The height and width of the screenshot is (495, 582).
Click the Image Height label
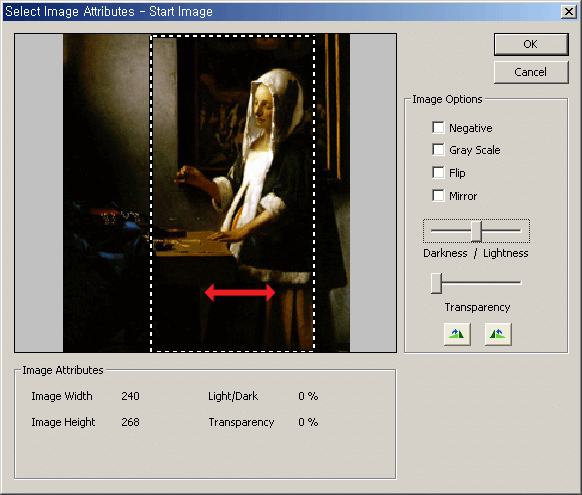(63, 422)
